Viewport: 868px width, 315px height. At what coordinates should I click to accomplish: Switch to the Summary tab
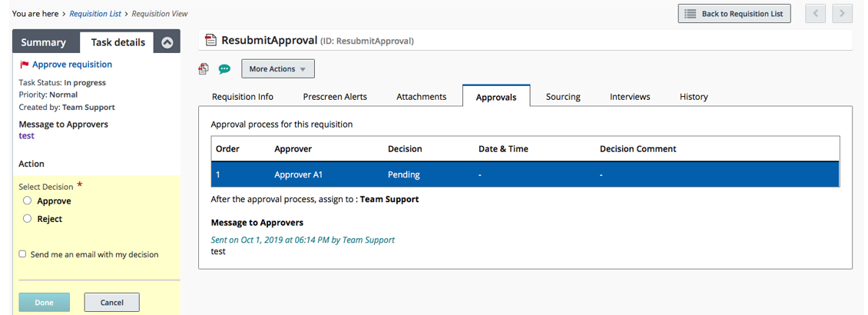tap(43, 43)
